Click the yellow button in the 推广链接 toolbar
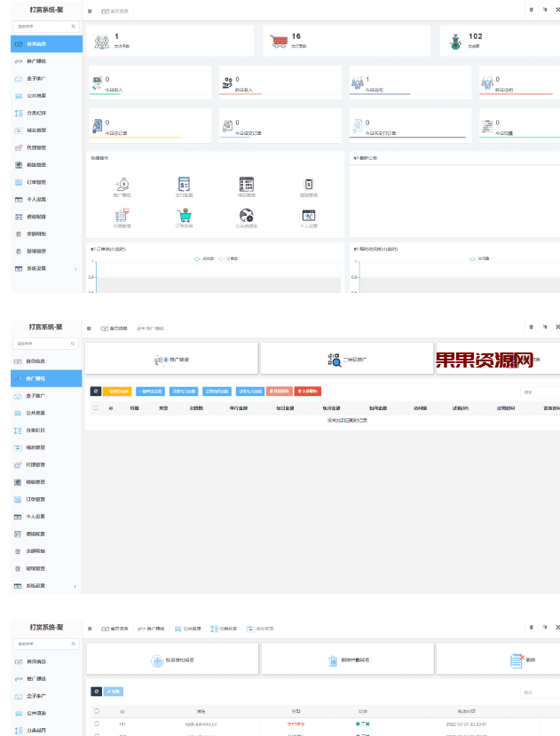Screen dimensions: 560x736 [x=116, y=391]
